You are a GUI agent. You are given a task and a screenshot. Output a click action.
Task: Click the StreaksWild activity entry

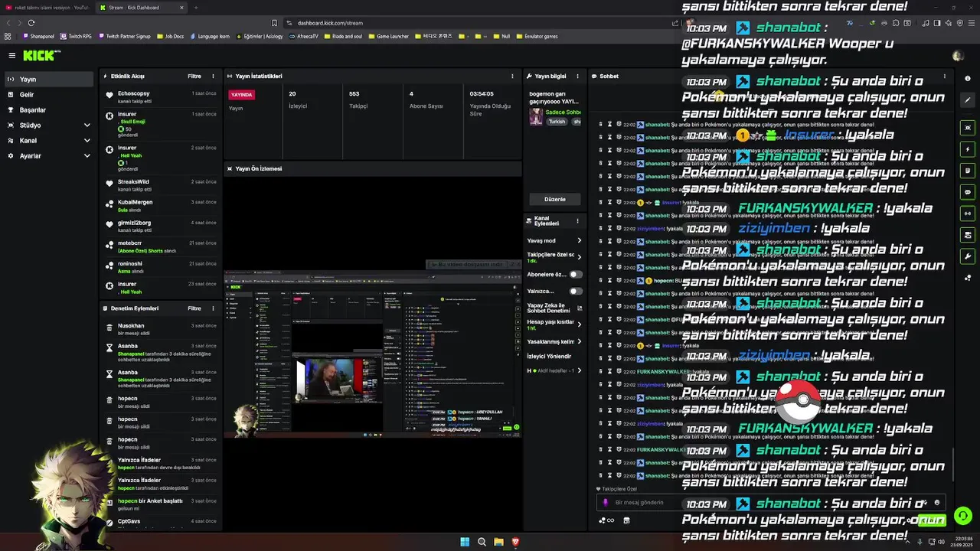(x=162, y=185)
